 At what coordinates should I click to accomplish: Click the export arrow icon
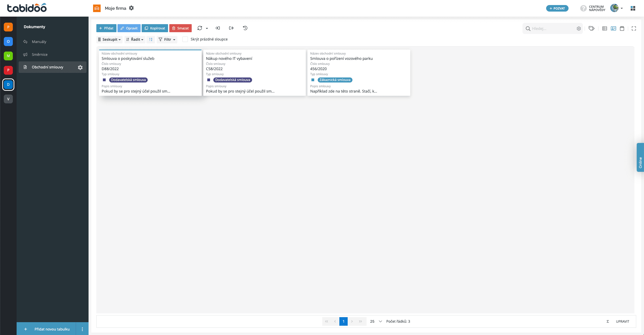(231, 28)
